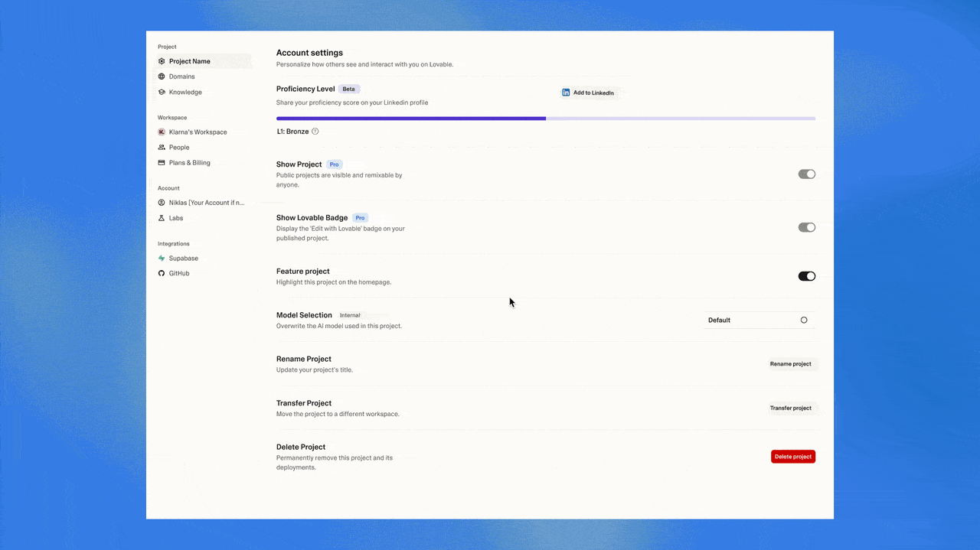Viewport: 980px width, 550px height.
Task: Click the People icon in the sidebar
Action: pyautogui.click(x=162, y=147)
